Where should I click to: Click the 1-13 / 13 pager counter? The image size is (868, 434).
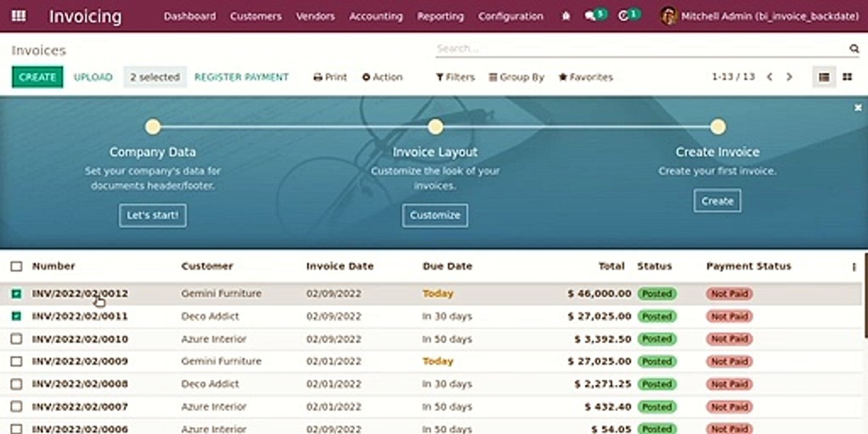click(x=733, y=77)
